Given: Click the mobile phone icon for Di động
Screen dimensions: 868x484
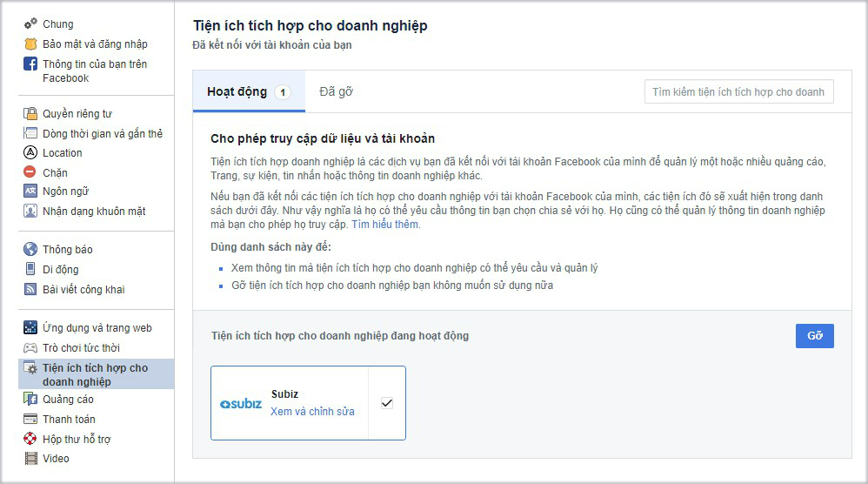Looking at the screenshot, I should 30,269.
